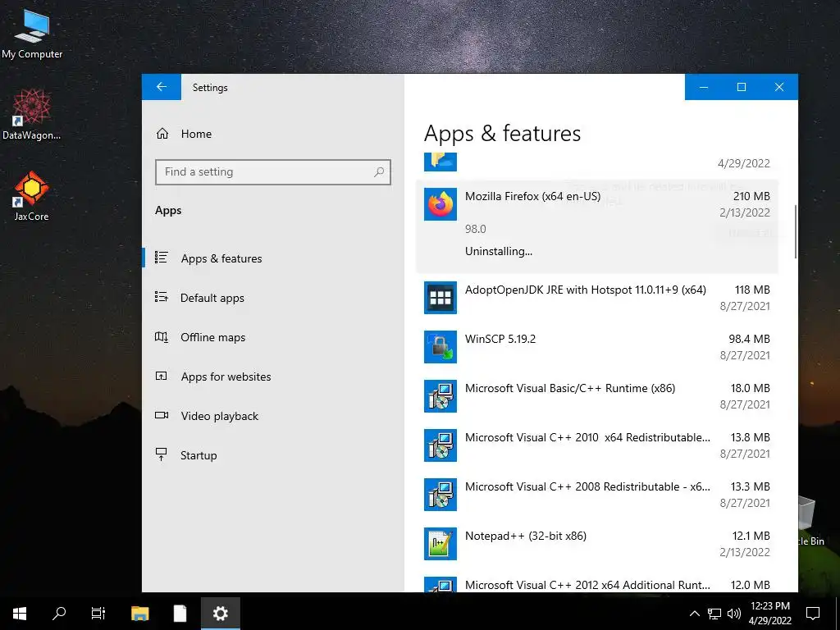Click the Apps list vertical scrollbar thumb
Screen dimensions: 840x630
click(796, 231)
